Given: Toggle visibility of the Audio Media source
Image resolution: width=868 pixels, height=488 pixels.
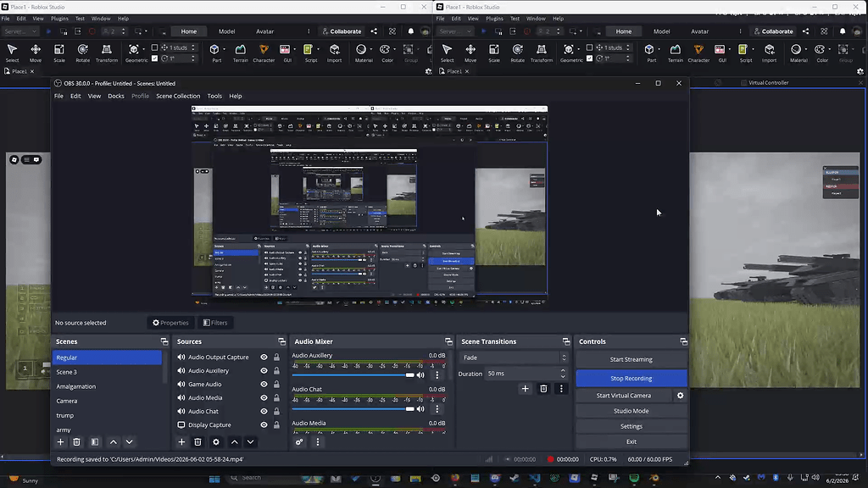Looking at the screenshot, I should (x=264, y=398).
